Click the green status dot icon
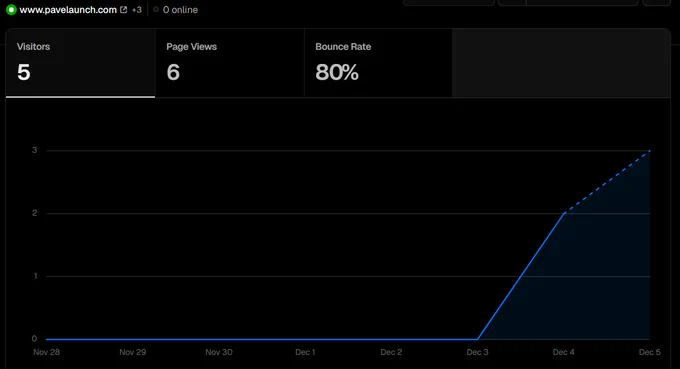The height and width of the screenshot is (369, 680). pos(11,10)
